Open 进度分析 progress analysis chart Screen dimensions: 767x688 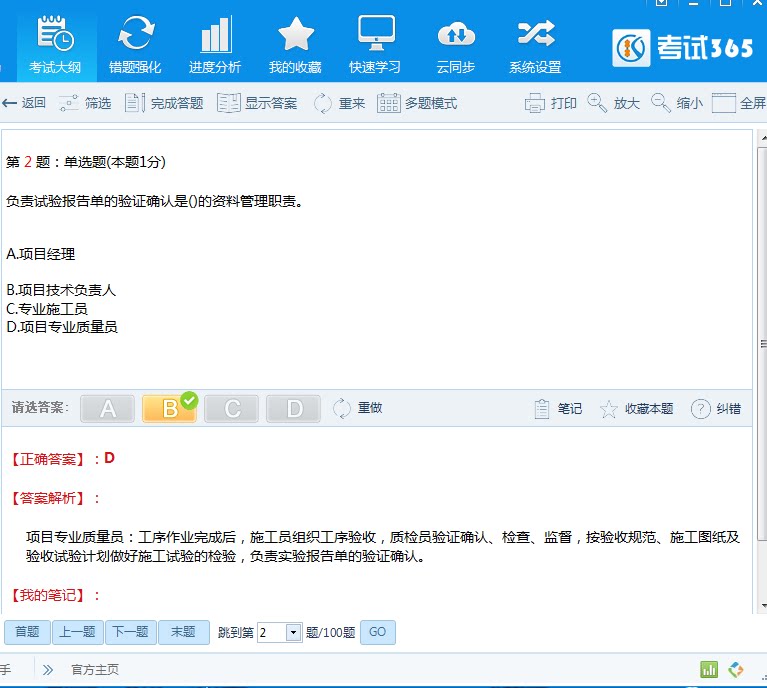pyautogui.click(x=215, y=46)
